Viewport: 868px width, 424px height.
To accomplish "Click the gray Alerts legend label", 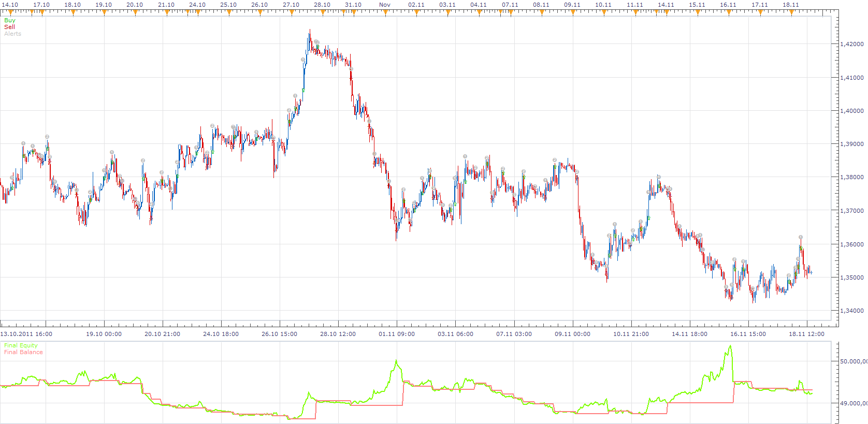I will tap(13, 34).
